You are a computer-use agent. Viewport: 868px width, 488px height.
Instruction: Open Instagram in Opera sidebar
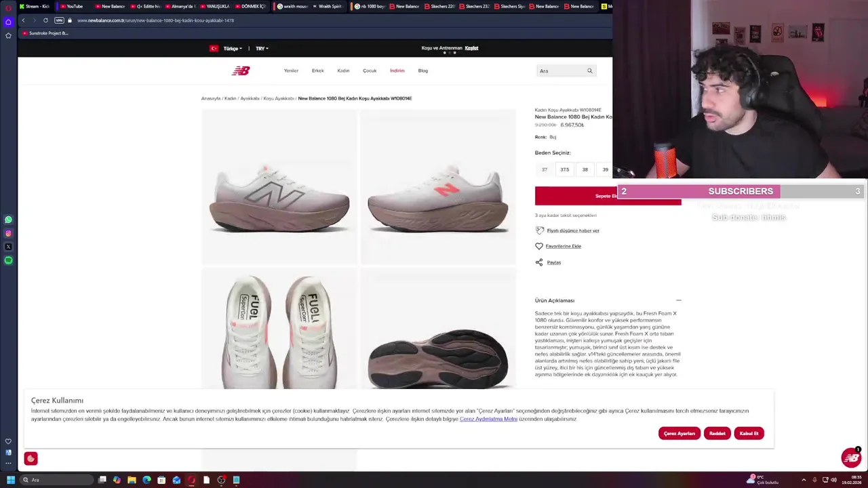point(8,233)
